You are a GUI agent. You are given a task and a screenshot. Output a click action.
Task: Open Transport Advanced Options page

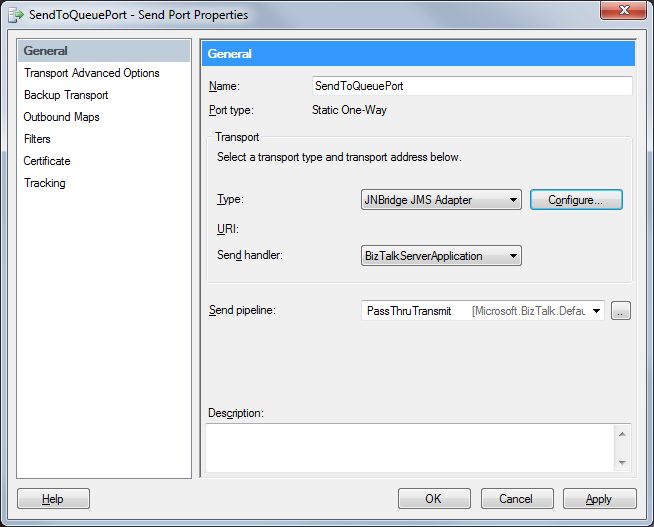[x=92, y=73]
